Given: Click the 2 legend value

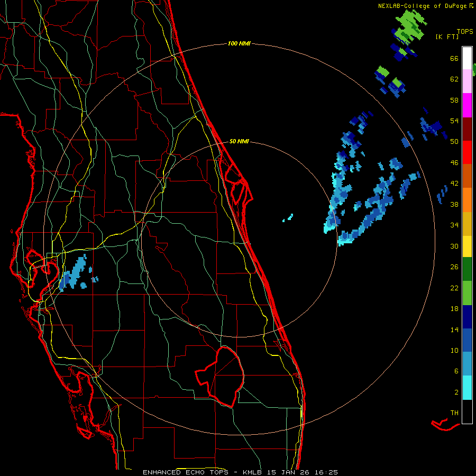Looking at the screenshot, I should [x=456, y=392].
